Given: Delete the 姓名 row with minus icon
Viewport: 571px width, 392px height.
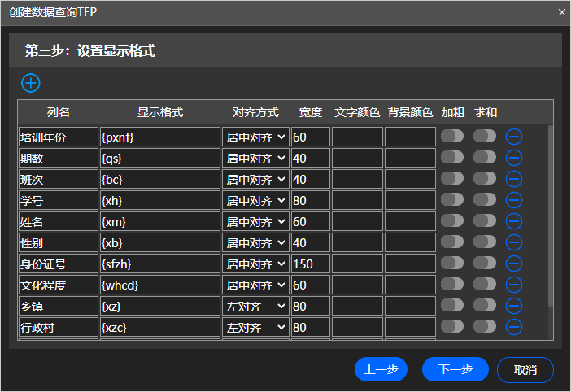Looking at the screenshot, I should 514,221.
